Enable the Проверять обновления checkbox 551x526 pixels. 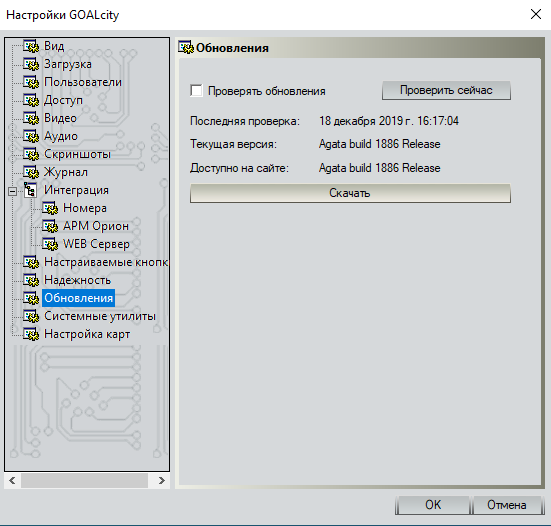click(x=196, y=91)
